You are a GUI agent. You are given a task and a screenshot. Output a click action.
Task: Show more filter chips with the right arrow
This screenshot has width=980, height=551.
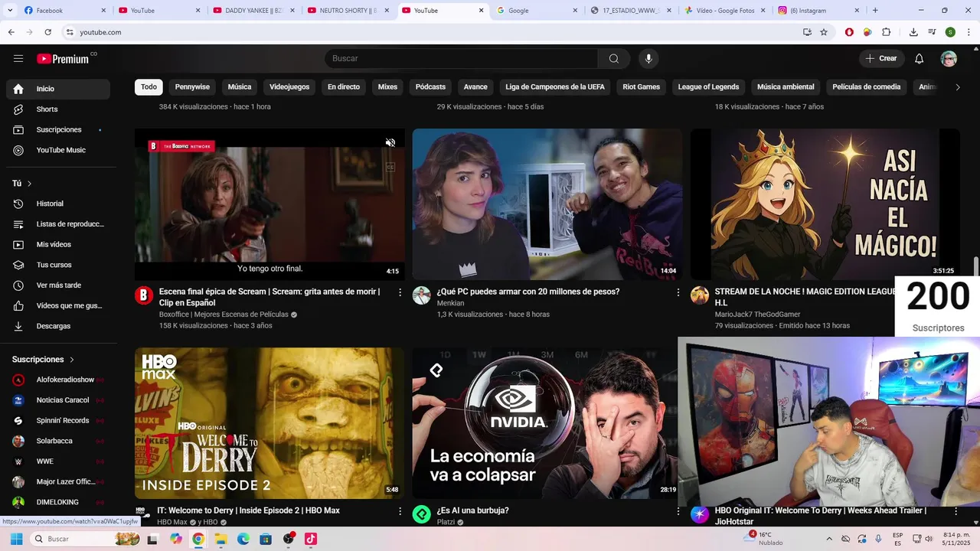pyautogui.click(x=957, y=87)
